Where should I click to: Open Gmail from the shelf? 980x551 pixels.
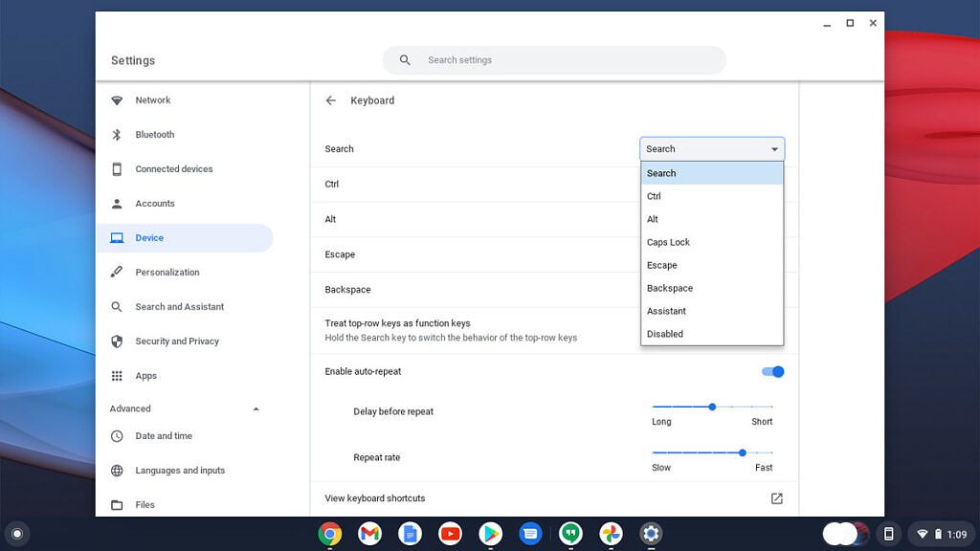[369, 534]
